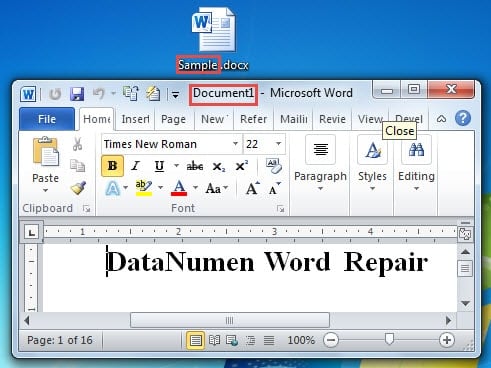The width and height of the screenshot is (491, 368).
Task: Click the Undo arrow icon
Action: [99, 94]
